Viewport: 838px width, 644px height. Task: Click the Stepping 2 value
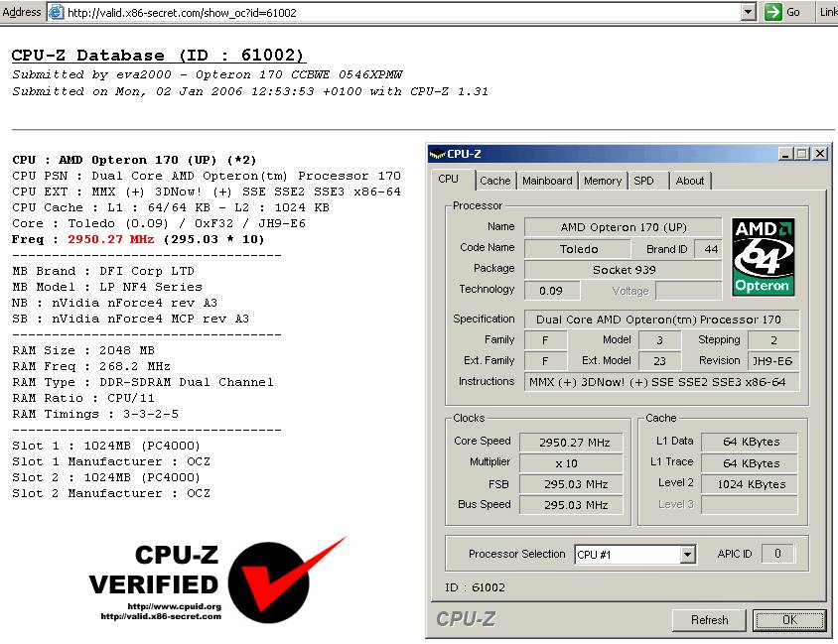click(773, 340)
